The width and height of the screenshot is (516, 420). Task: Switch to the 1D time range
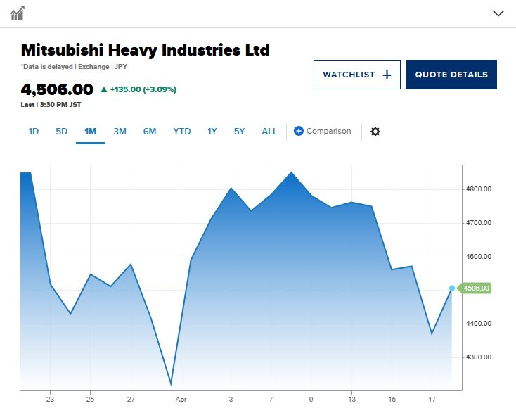34,132
